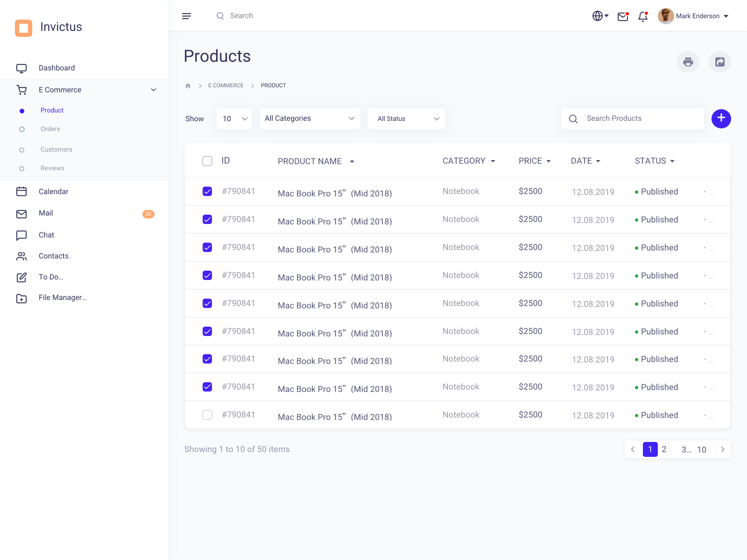Click the Mail envelope sidebar icon
747x560 pixels.
click(21, 214)
